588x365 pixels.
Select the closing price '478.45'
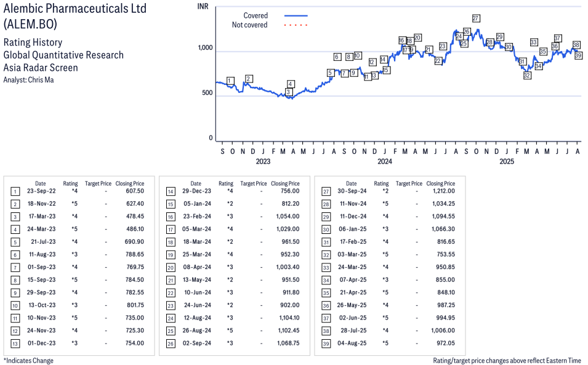pyautogui.click(x=135, y=217)
